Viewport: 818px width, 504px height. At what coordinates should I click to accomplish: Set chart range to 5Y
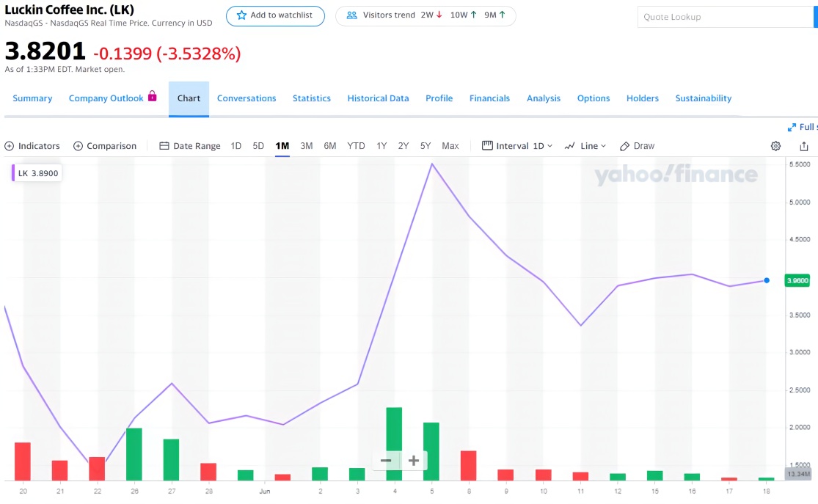pyautogui.click(x=426, y=146)
